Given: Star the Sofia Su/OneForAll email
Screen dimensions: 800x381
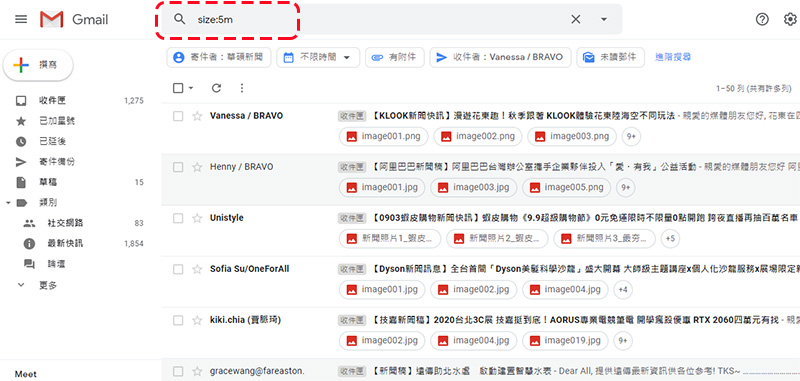Looking at the screenshot, I should pos(197,269).
